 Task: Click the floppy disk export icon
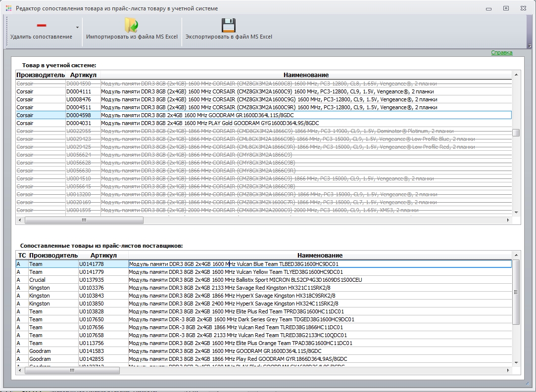click(229, 25)
